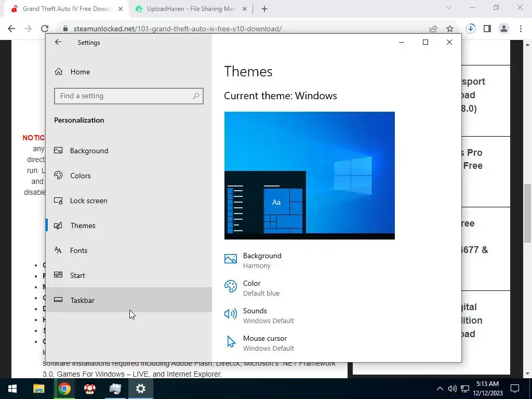Switch to UploadHaven File Sharing tab

tap(191, 9)
